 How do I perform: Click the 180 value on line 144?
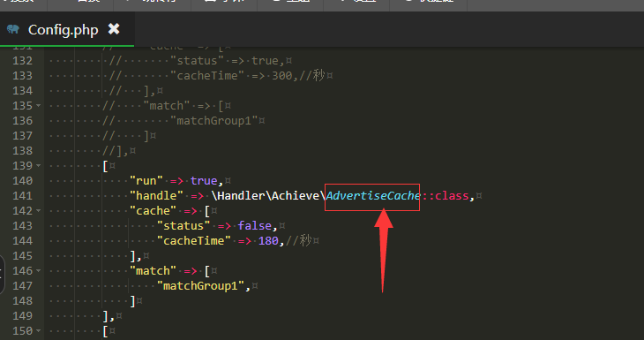click(x=268, y=241)
